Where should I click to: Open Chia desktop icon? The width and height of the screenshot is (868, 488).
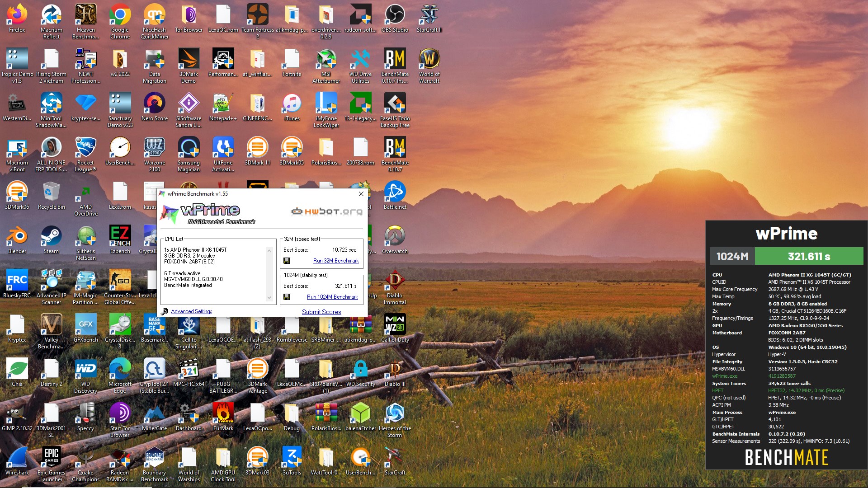point(17,372)
